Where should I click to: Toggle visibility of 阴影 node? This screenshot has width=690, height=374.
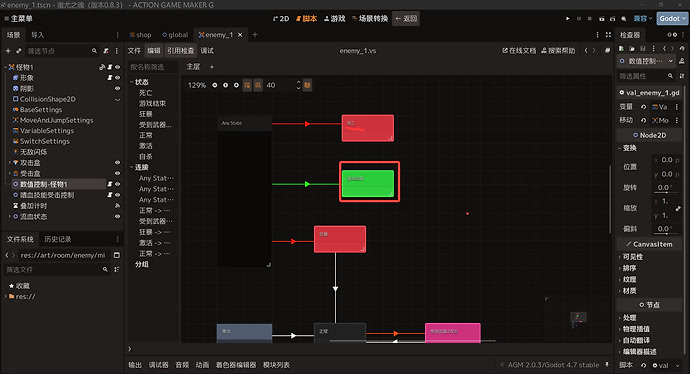(117, 88)
